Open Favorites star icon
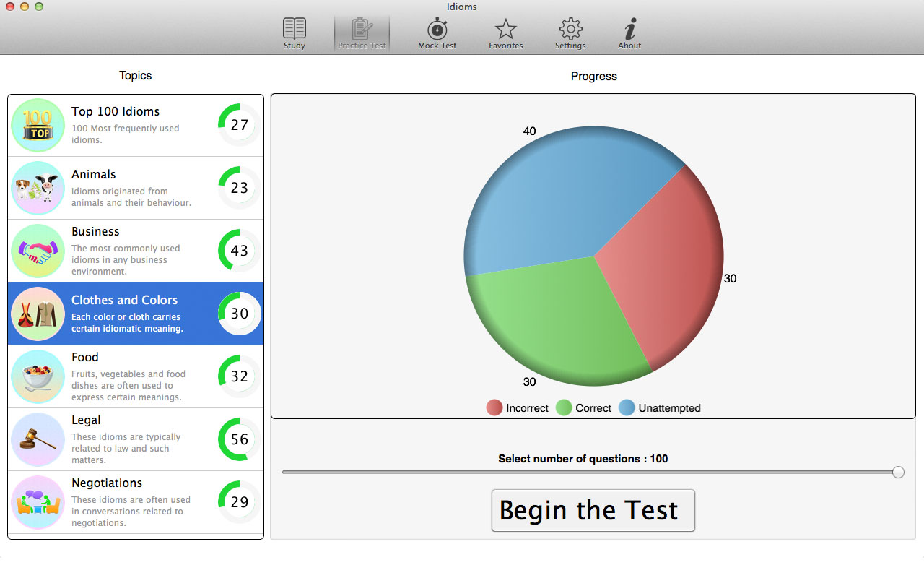Viewport: 924px width, 578px height. pyautogui.click(x=505, y=30)
